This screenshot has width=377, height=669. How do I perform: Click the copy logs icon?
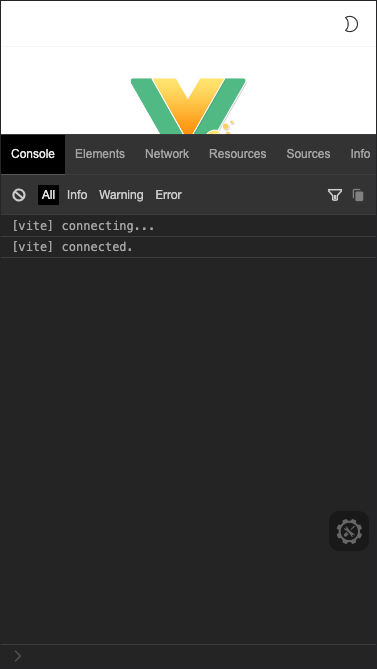tap(358, 195)
